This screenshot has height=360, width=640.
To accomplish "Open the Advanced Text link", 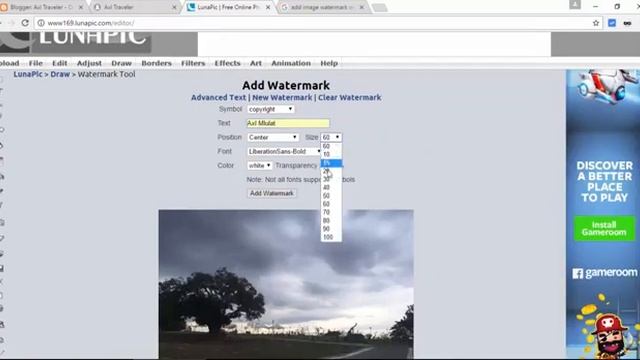I will tap(218, 98).
